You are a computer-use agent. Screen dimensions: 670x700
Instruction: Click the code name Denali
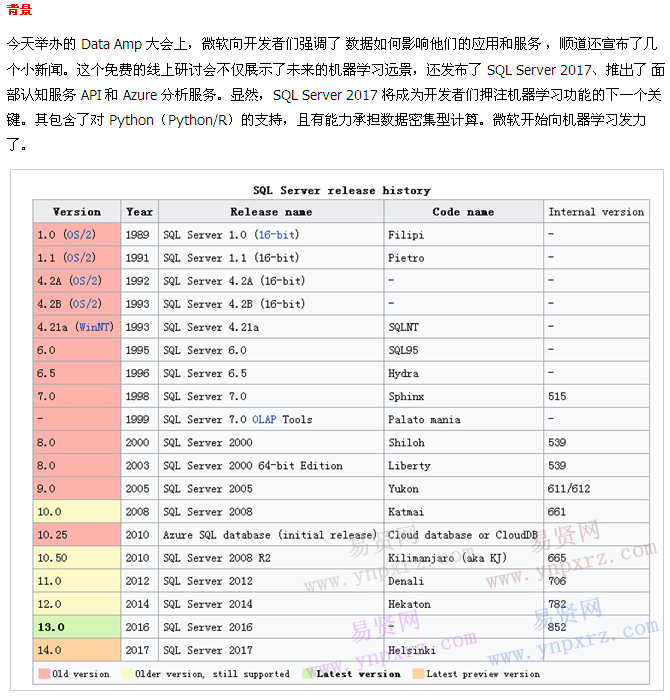tap(406, 581)
